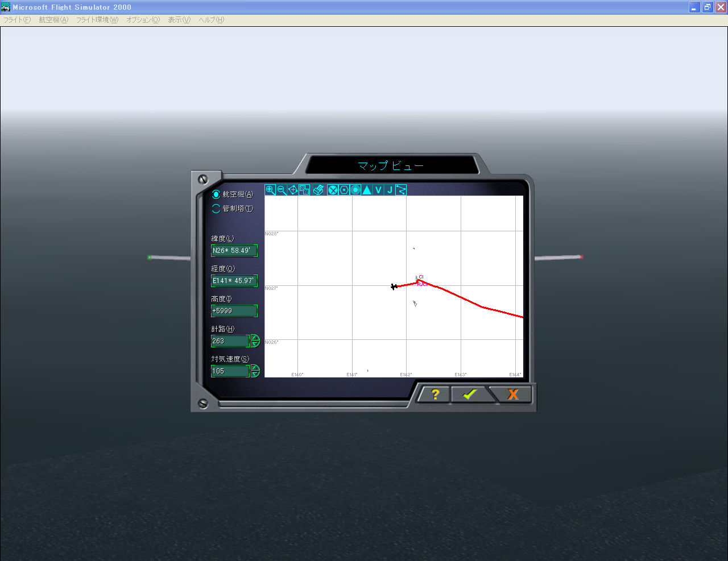Open the フライト環境(W) menu

click(x=97, y=20)
